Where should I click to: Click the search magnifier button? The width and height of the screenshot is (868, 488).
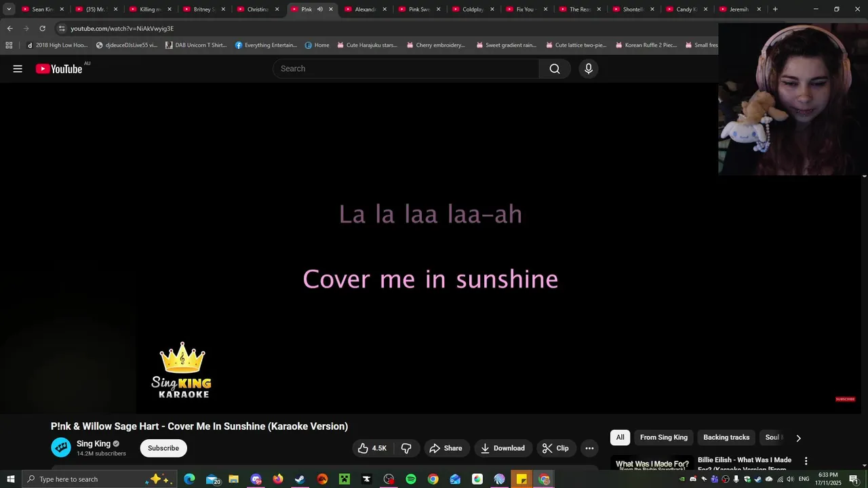point(555,68)
